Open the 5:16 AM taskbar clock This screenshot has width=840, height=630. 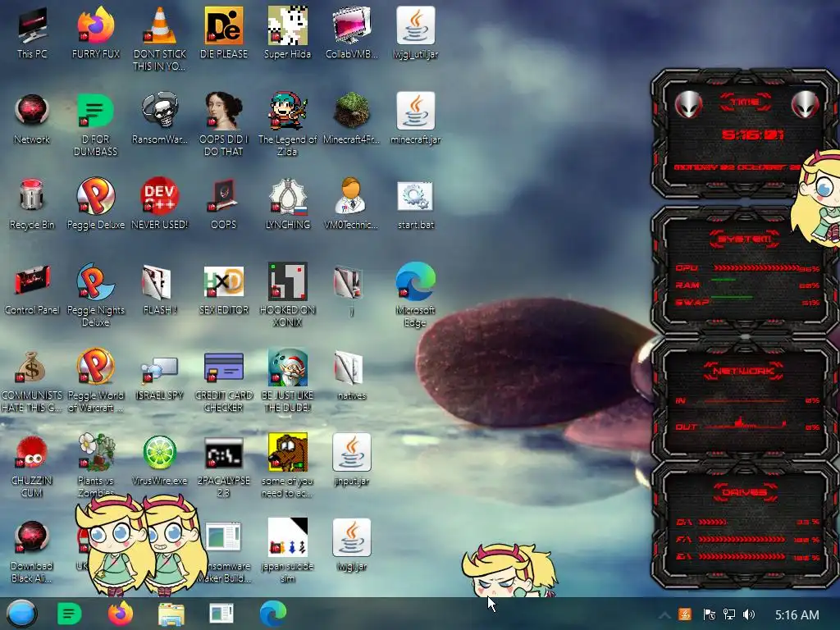tap(797, 614)
